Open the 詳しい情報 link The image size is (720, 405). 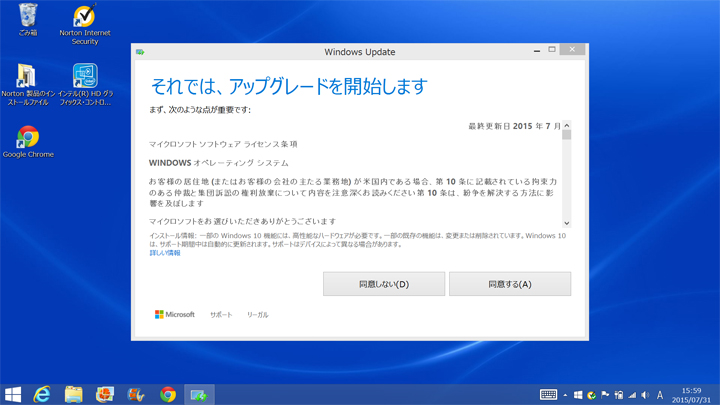click(x=165, y=253)
